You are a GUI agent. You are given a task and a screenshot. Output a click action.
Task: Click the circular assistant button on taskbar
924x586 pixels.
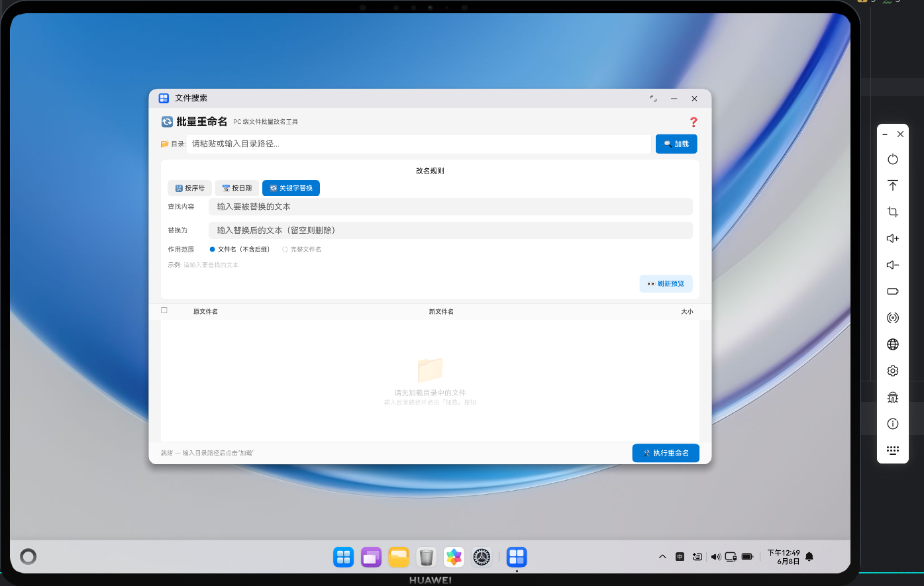click(28, 556)
